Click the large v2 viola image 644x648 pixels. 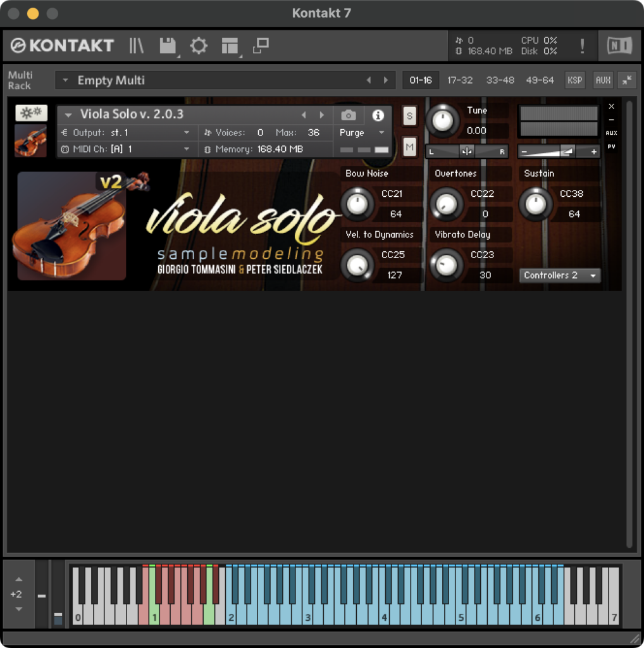click(71, 226)
